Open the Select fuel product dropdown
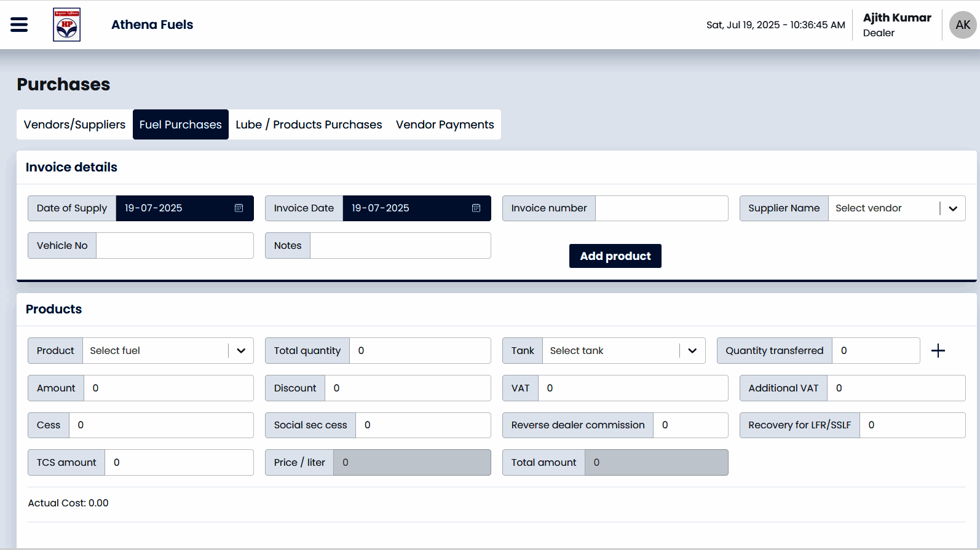The height and width of the screenshot is (550, 980). pos(240,351)
